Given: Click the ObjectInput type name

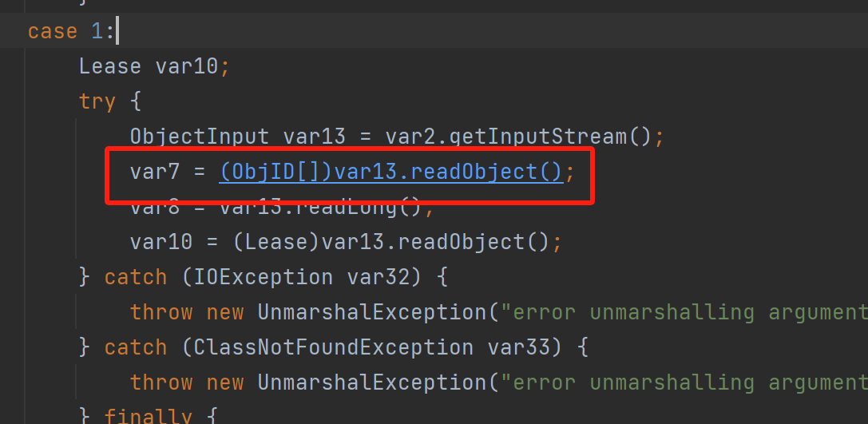Looking at the screenshot, I should [200, 137].
